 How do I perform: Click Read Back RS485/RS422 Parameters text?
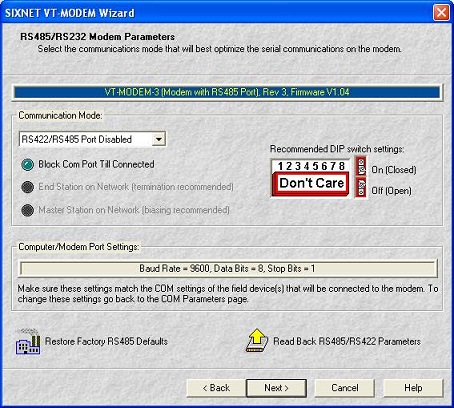(347, 341)
